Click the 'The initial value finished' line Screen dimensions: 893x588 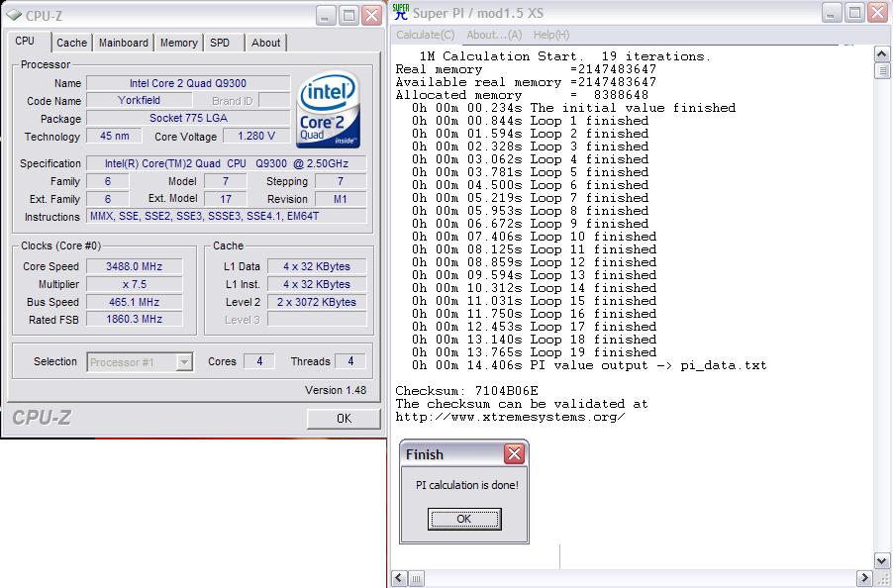573,108
